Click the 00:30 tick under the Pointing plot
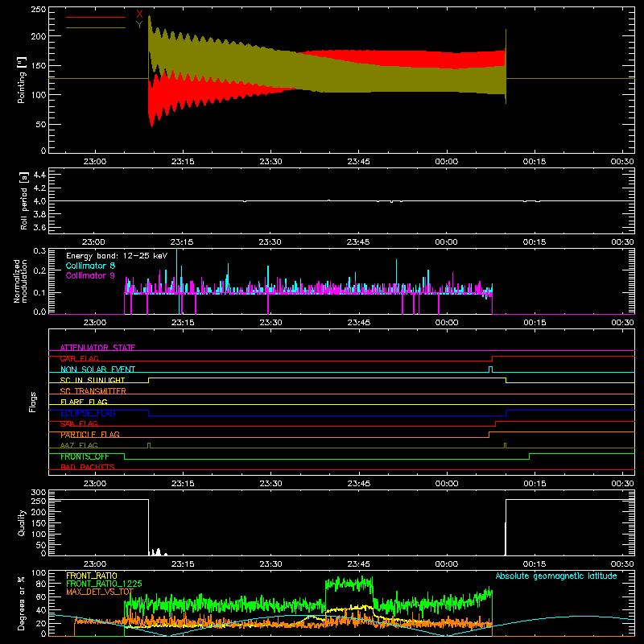 click(622, 162)
